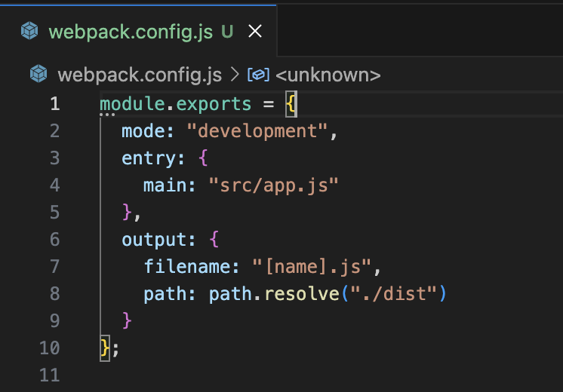Screen dimensions: 563x392
Task: Click line number 4 in gutter
Action: (x=54, y=185)
